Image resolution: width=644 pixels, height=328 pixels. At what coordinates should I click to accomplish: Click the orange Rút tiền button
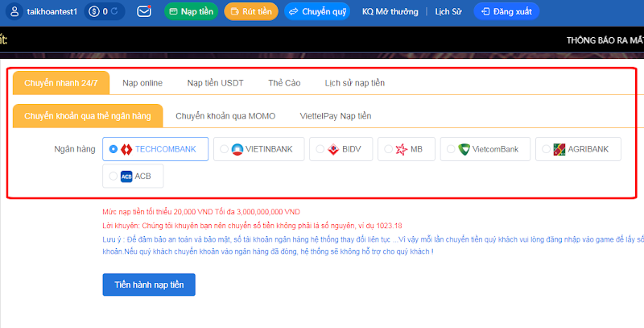point(251,11)
